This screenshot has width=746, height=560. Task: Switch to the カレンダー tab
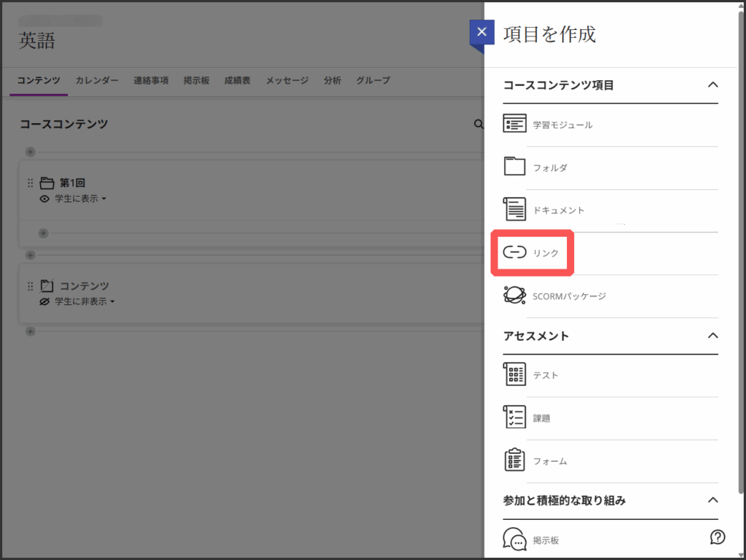point(97,81)
